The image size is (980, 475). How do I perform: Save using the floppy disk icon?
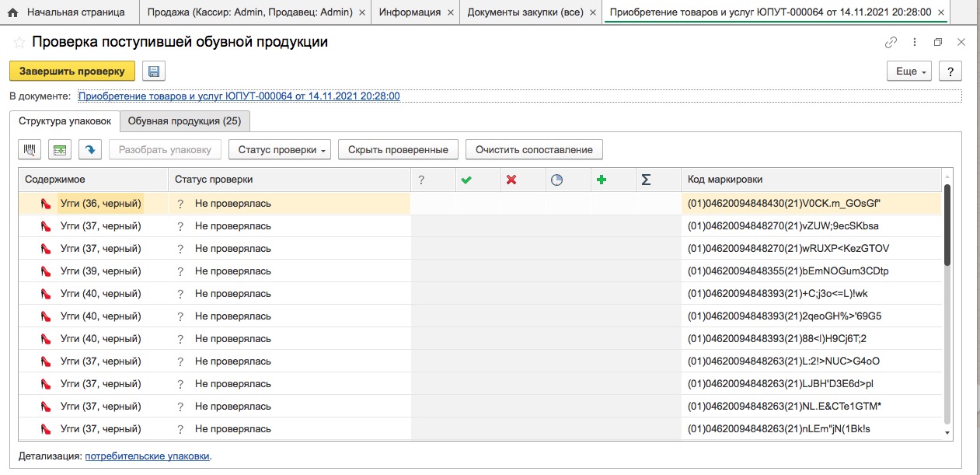pyautogui.click(x=153, y=71)
